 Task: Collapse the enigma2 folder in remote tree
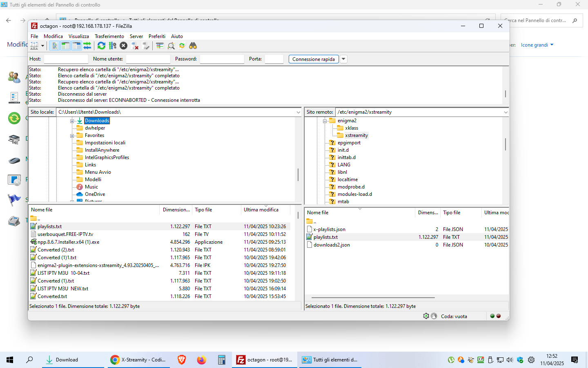click(x=325, y=121)
